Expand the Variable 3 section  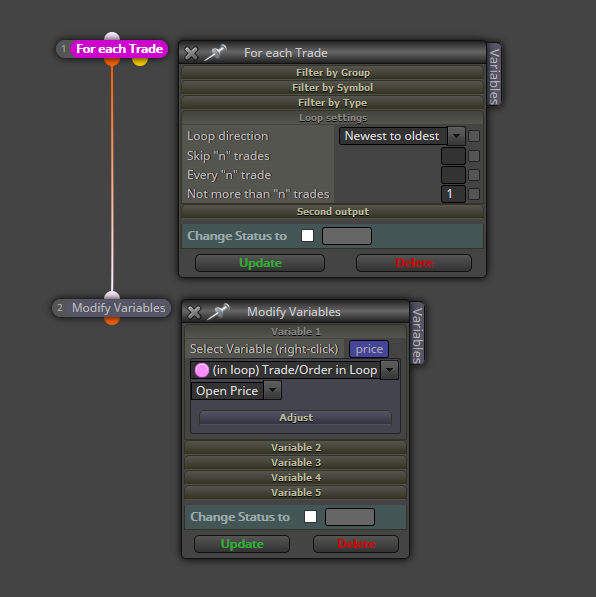coord(296,463)
